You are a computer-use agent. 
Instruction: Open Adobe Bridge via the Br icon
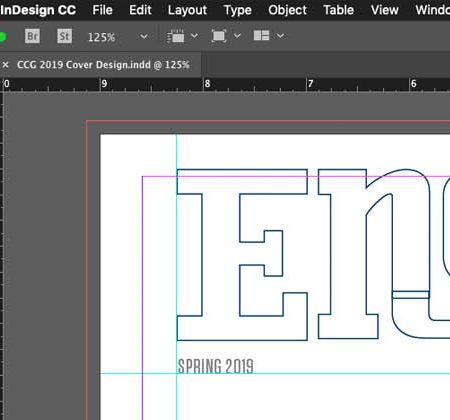pos(32,36)
